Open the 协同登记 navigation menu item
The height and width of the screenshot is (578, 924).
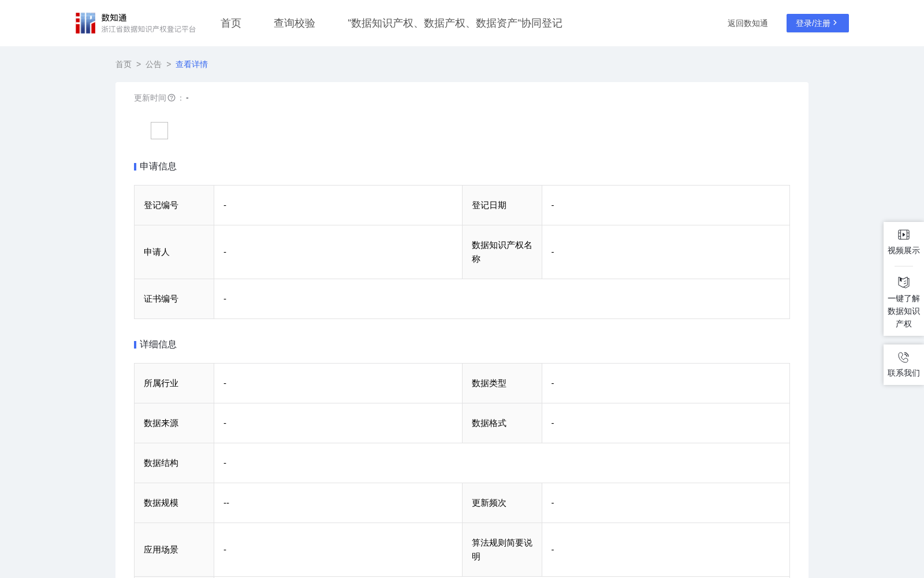(455, 23)
